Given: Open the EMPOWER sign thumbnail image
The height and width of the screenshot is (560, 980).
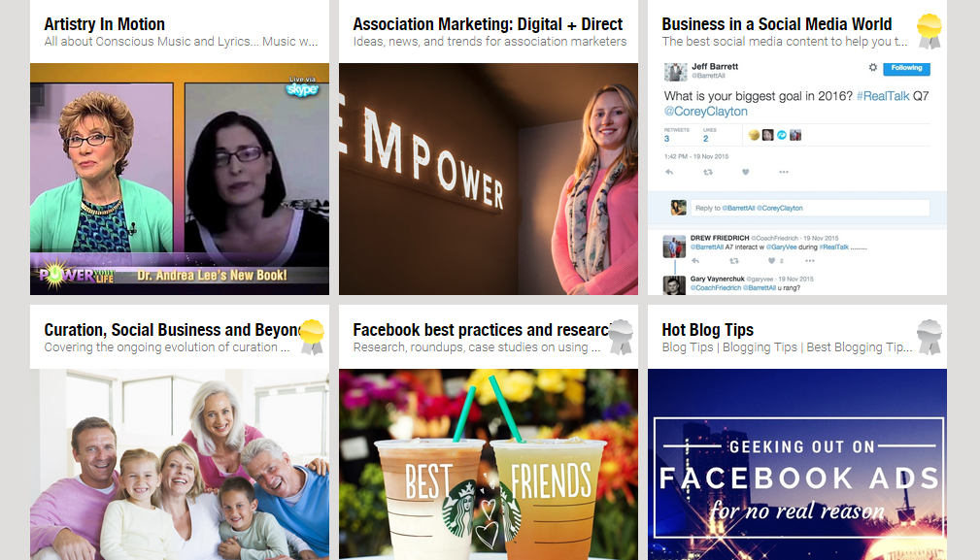Looking at the screenshot, I should tap(489, 179).
